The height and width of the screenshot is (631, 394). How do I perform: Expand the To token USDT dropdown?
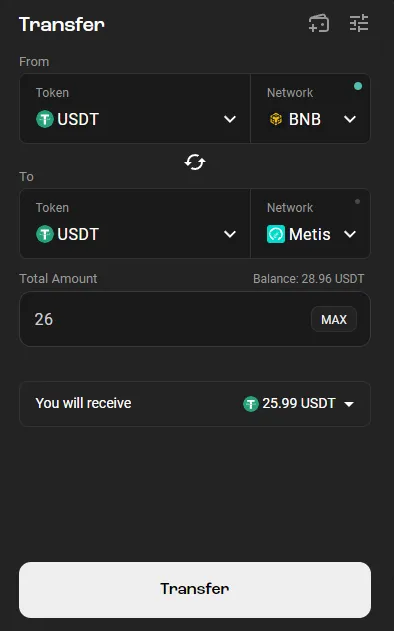click(x=230, y=234)
